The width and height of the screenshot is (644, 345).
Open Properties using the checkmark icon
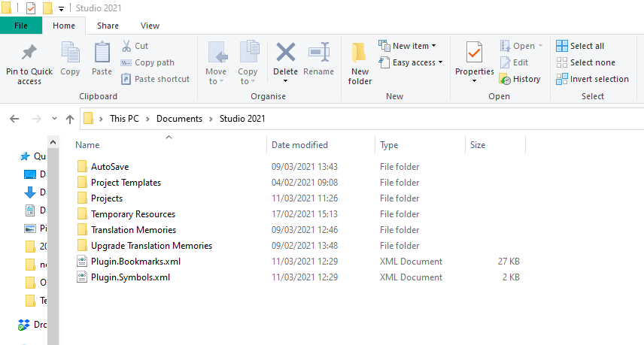pyautogui.click(x=474, y=53)
